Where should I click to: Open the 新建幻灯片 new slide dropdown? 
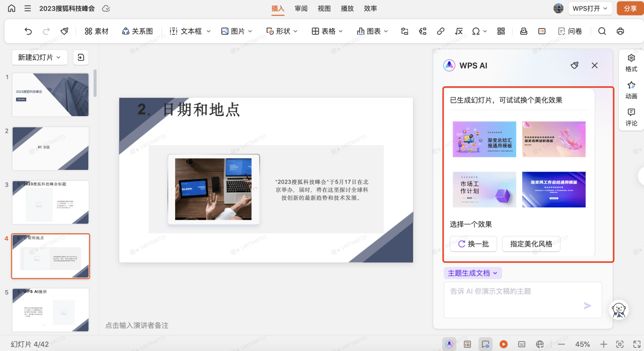point(39,57)
